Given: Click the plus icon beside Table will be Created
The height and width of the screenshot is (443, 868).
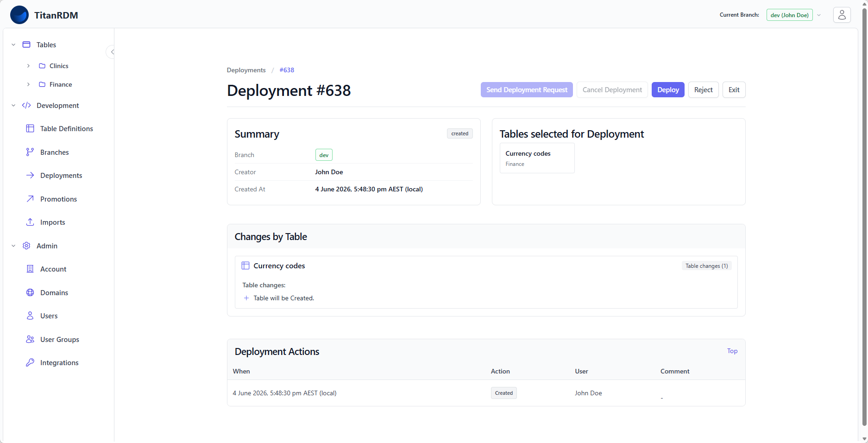Looking at the screenshot, I should [x=246, y=298].
